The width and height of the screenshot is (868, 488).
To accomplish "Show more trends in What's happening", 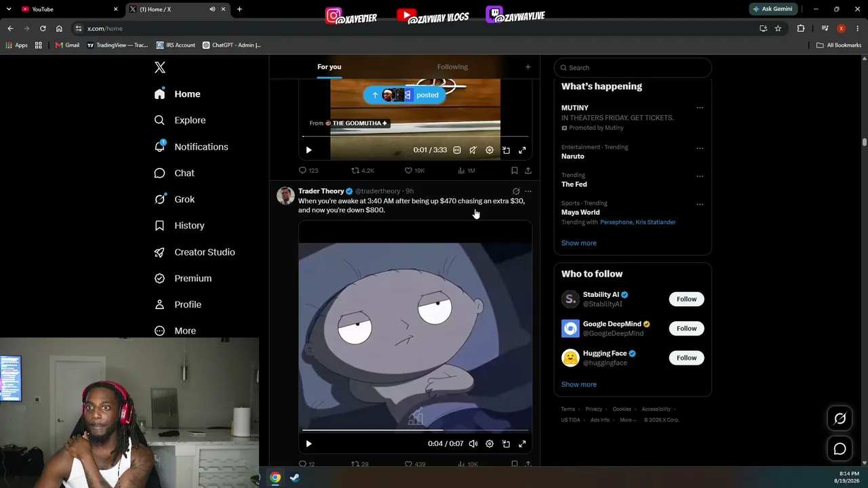I will point(578,243).
